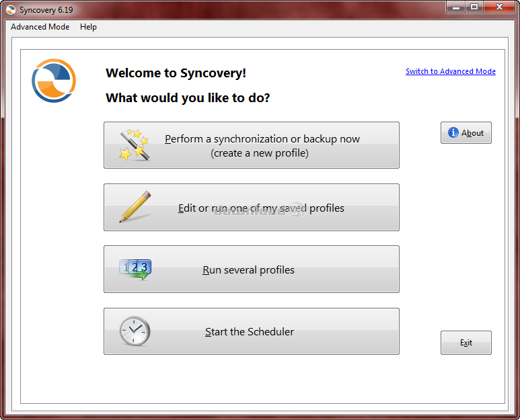Minimize the Syncovery window
The image size is (520, 420).
click(x=455, y=7)
